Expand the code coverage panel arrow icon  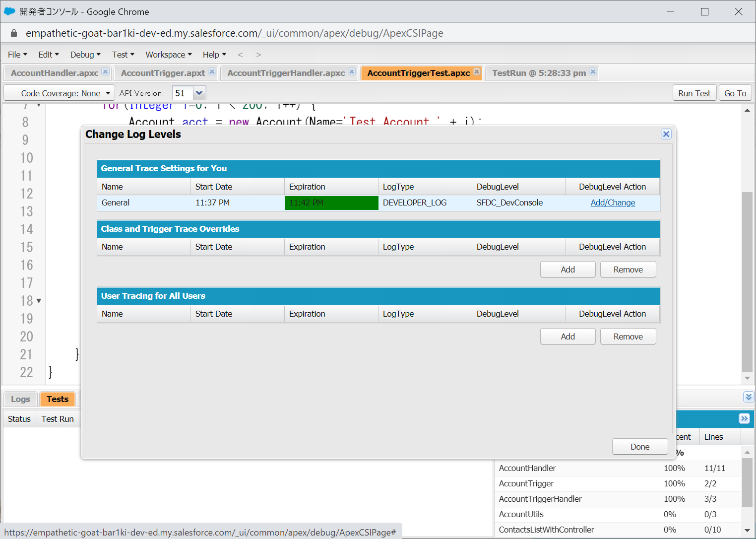[x=744, y=418]
